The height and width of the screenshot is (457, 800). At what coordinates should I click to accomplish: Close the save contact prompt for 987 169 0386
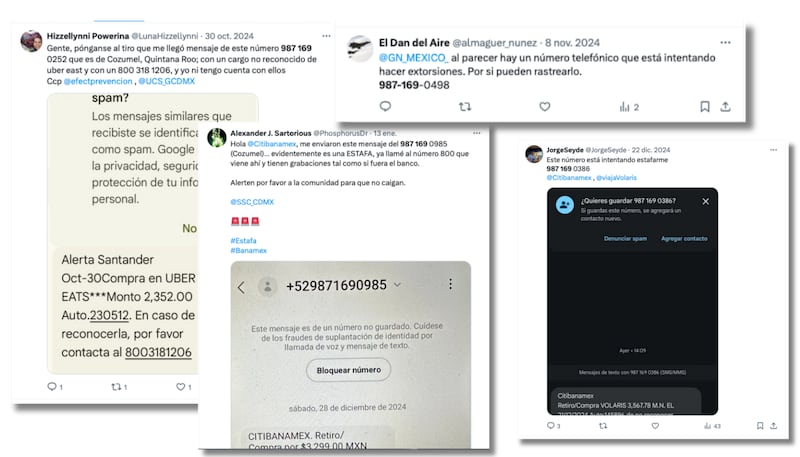[706, 201]
